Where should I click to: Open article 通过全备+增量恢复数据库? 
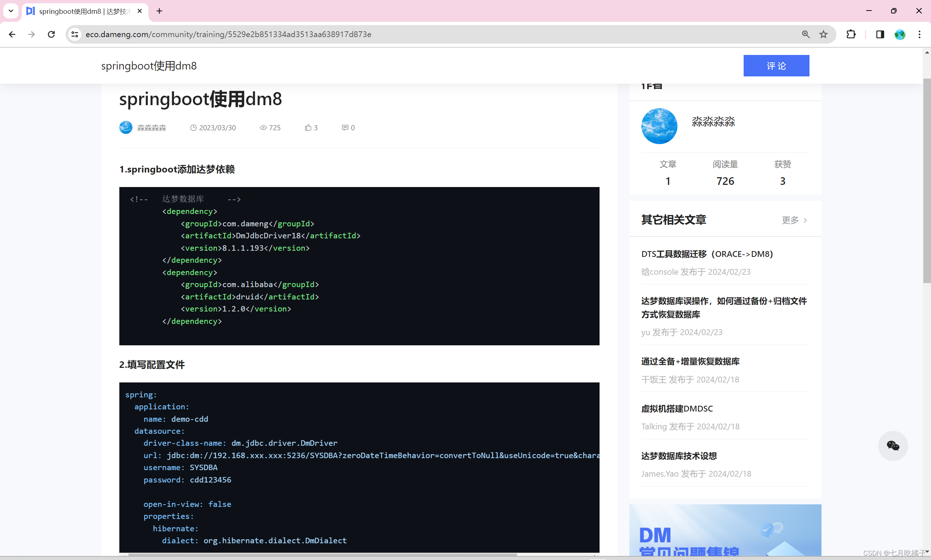[690, 362]
